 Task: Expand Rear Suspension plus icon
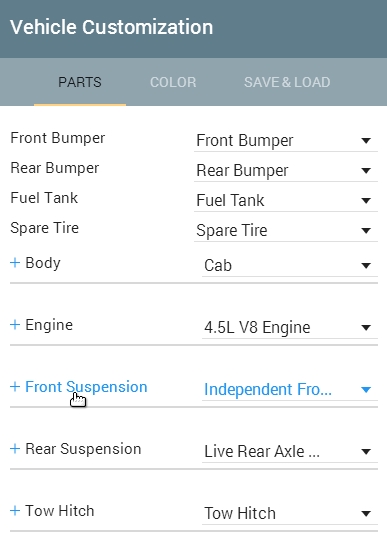click(x=15, y=448)
